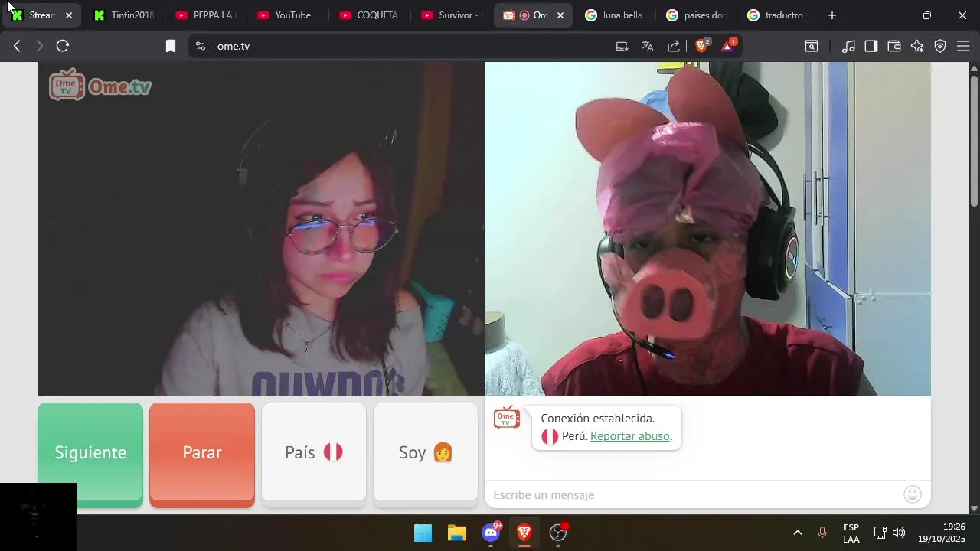The width and height of the screenshot is (980, 551).
Task: Open File Explorer from taskbar
Action: coord(457,533)
